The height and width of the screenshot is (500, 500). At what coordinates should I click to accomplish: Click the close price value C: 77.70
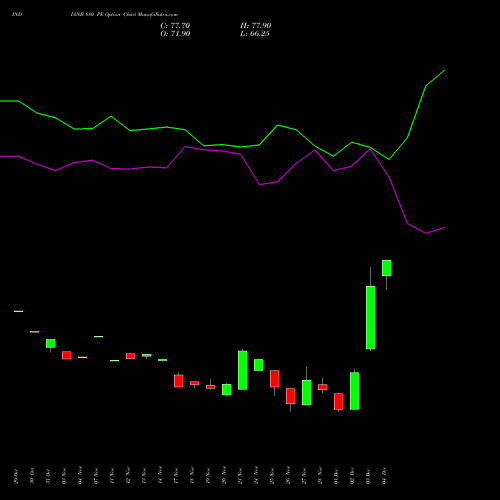175,26
